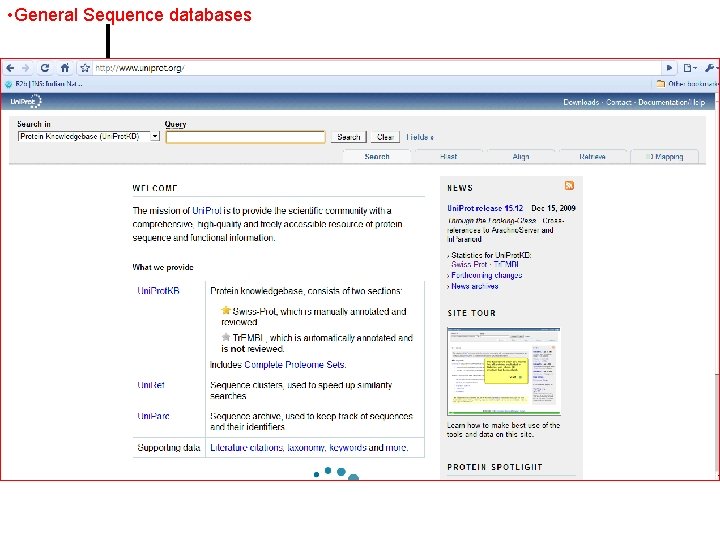Open the Literature citations link
Screen dimensions: 720x540
click(246, 447)
